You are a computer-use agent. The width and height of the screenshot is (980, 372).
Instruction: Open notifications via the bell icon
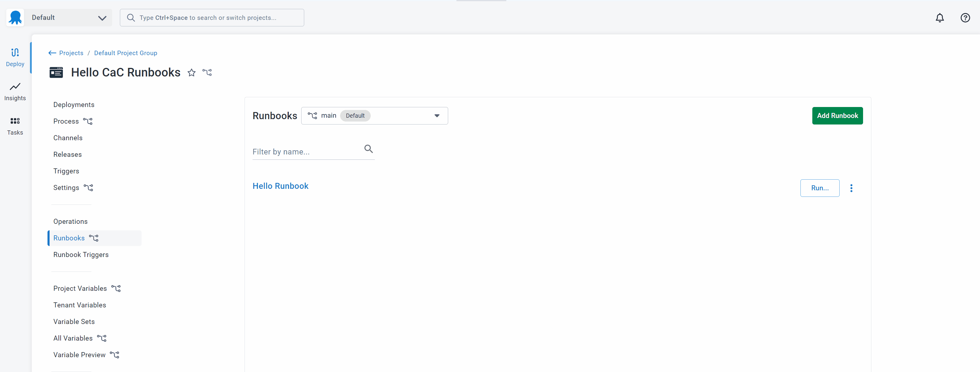click(x=940, y=17)
